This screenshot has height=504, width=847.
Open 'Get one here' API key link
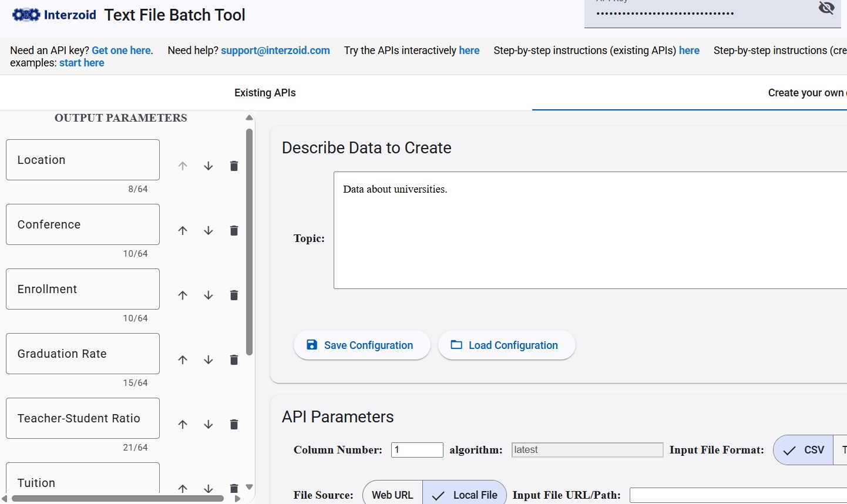pyautogui.click(x=121, y=51)
